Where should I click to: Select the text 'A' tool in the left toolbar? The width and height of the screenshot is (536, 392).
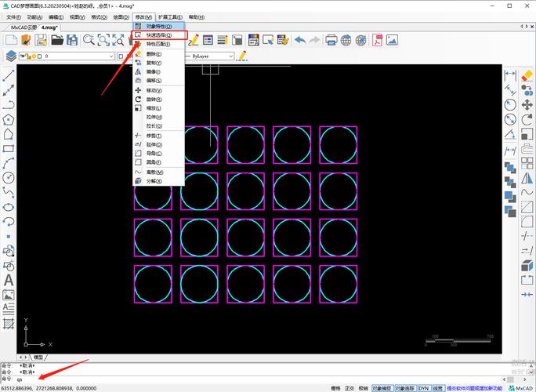point(9,280)
